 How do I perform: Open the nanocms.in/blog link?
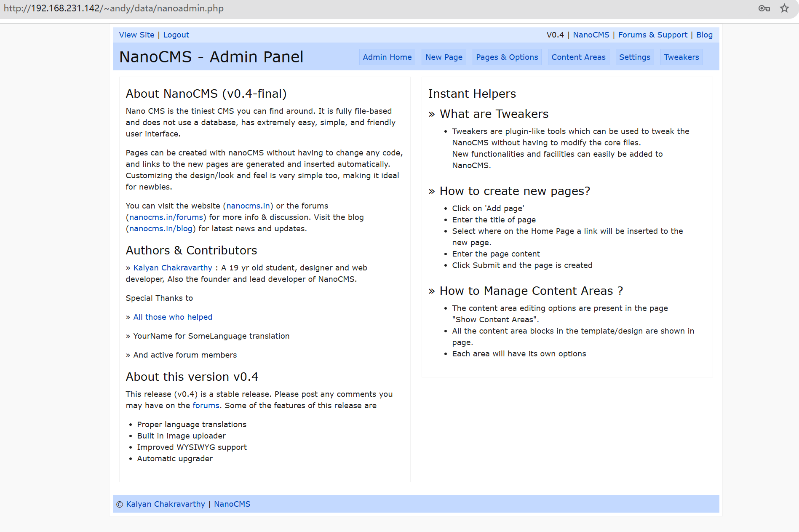tap(161, 229)
